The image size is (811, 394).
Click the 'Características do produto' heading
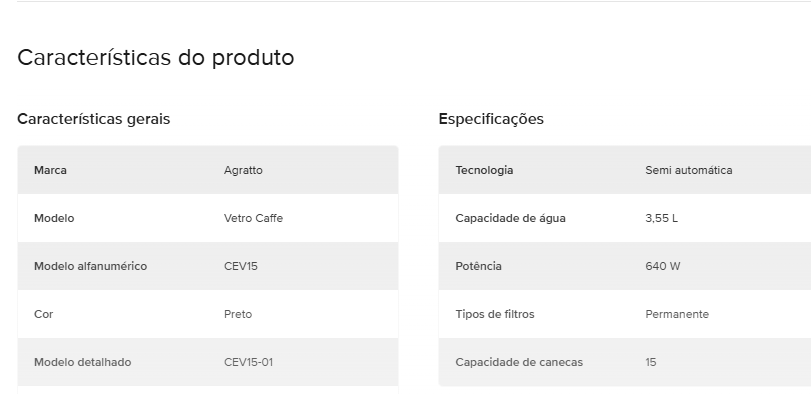[x=156, y=57]
